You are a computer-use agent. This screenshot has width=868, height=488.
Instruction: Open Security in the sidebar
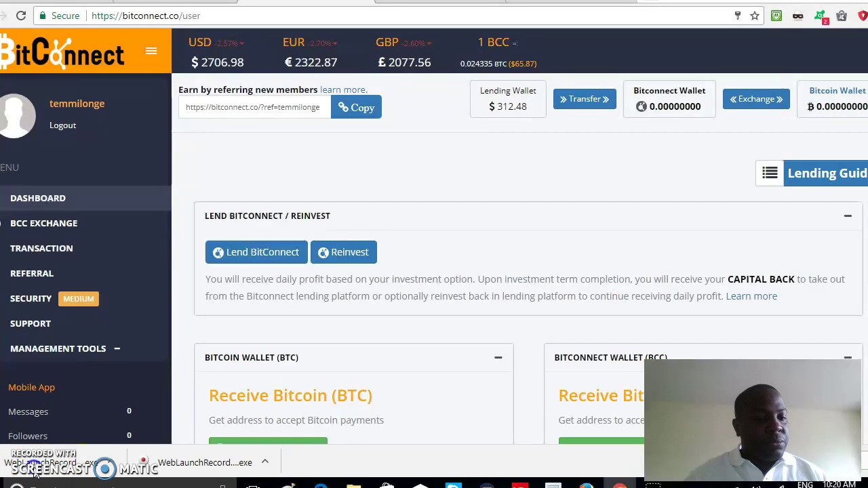tap(31, 298)
